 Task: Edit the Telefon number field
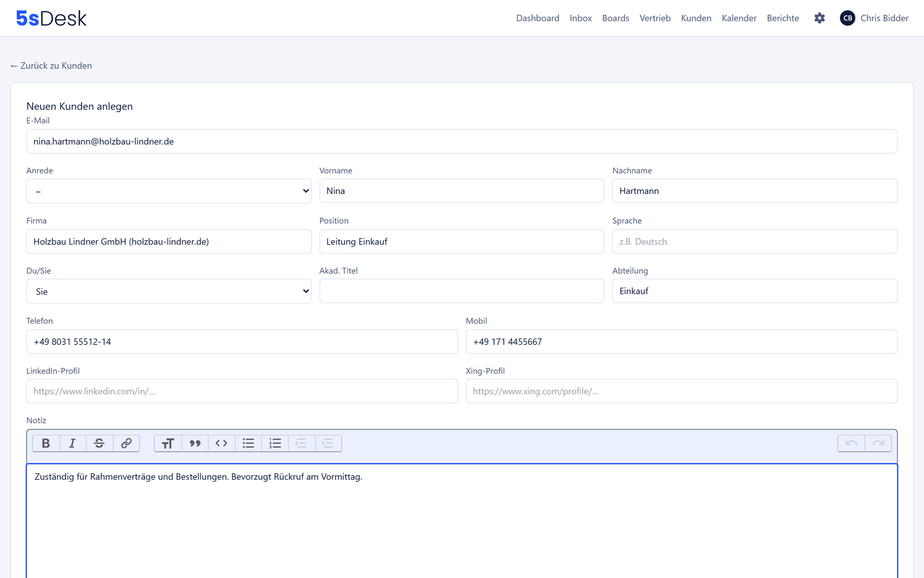click(242, 342)
